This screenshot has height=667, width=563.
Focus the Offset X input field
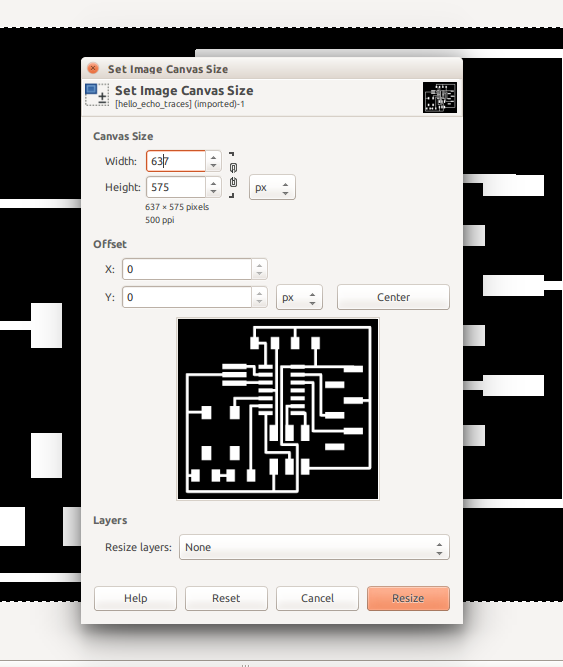187,269
